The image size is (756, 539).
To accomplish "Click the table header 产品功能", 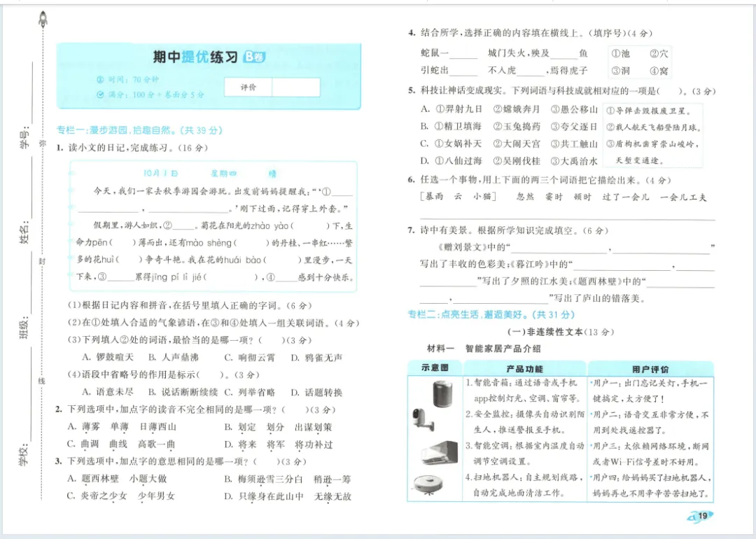I will 524,369.
